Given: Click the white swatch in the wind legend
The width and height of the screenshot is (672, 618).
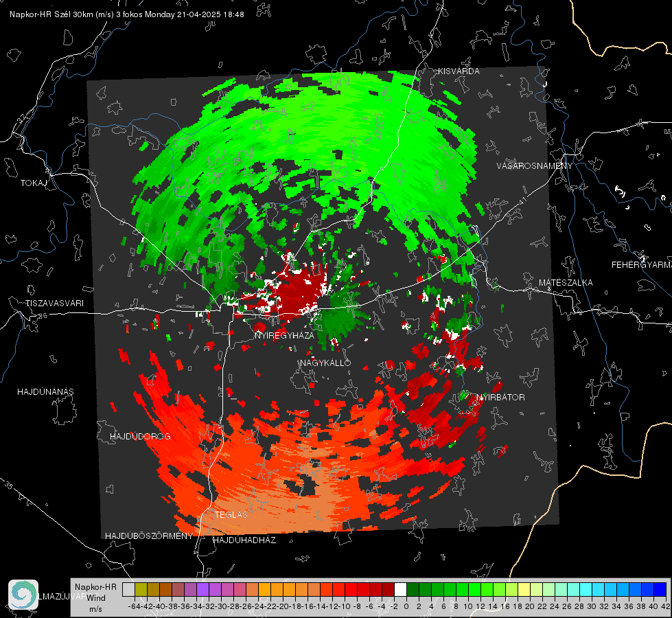Looking at the screenshot, I should click(x=400, y=590).
